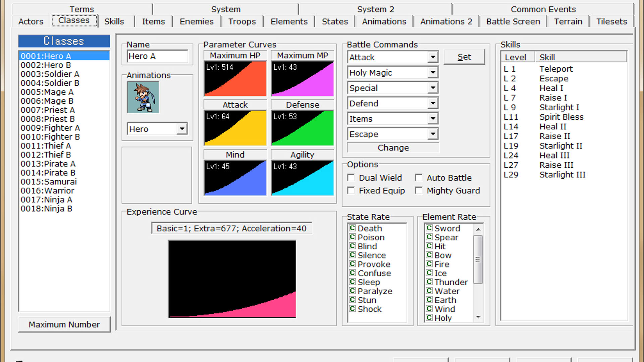Click the Hero animation sprite thumbnail
The image size is (644, 362).
(143, 97)
